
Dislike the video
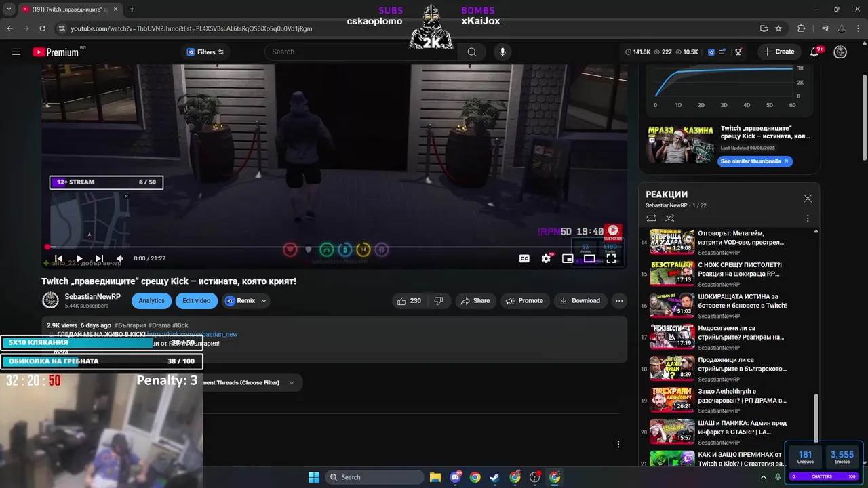(x=439, y=301)
